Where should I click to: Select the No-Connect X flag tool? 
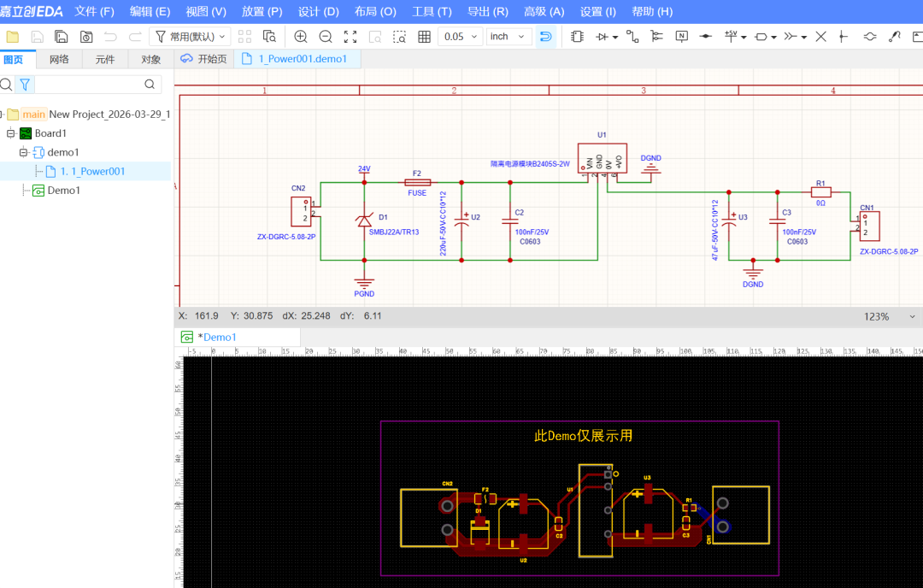820,37
